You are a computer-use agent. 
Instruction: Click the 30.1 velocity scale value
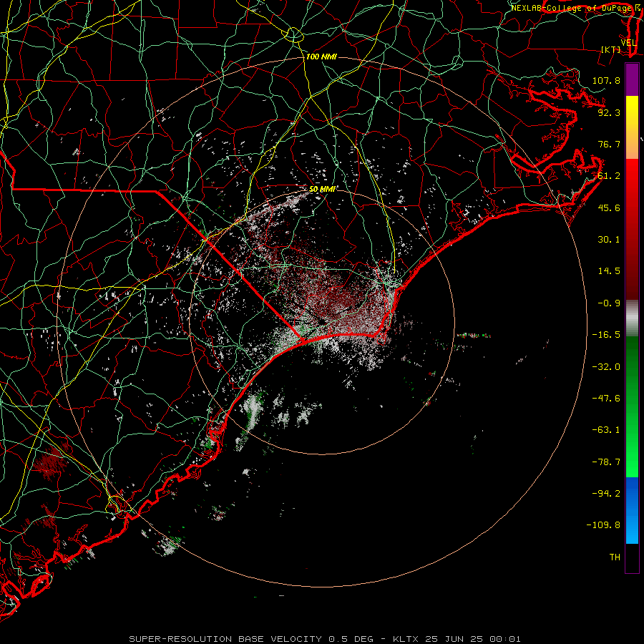coord(609,240)
